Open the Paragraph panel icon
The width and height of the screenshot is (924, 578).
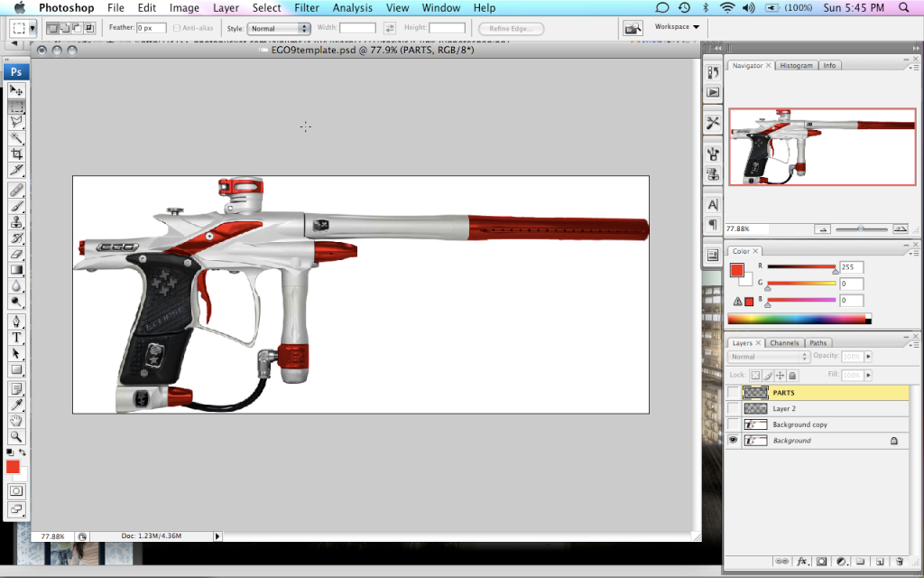(713, 224)
